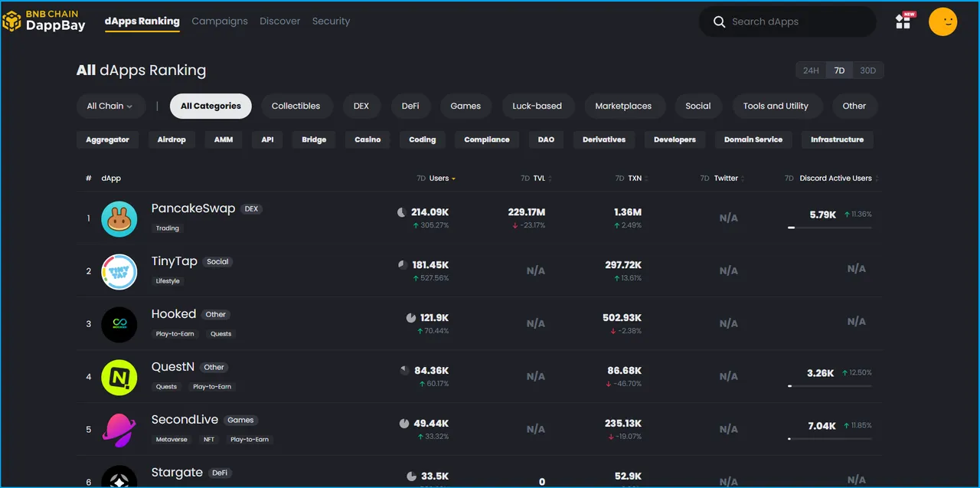Apply the Casino tag filter
This screenshot has height=488, width=980.
(x=367, y=139)
